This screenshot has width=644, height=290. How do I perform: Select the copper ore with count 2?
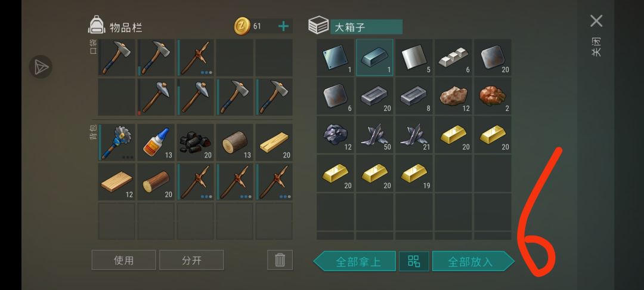click(493, 95)
